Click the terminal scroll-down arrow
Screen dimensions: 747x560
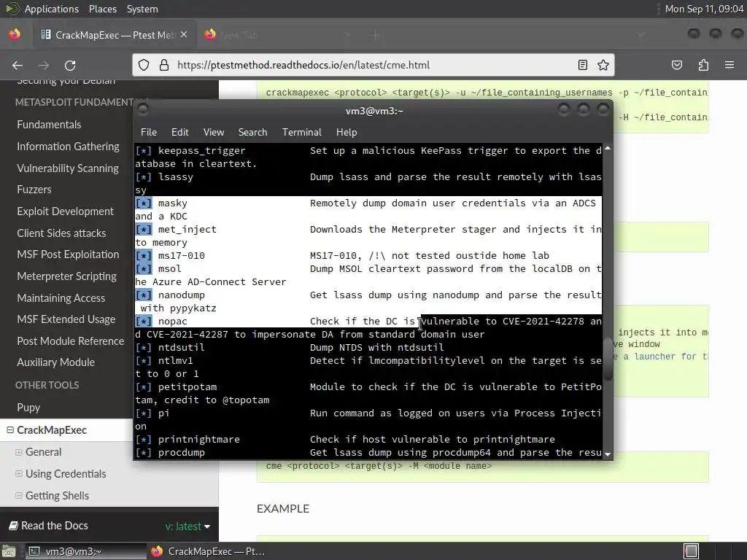[x=608, y=454]
